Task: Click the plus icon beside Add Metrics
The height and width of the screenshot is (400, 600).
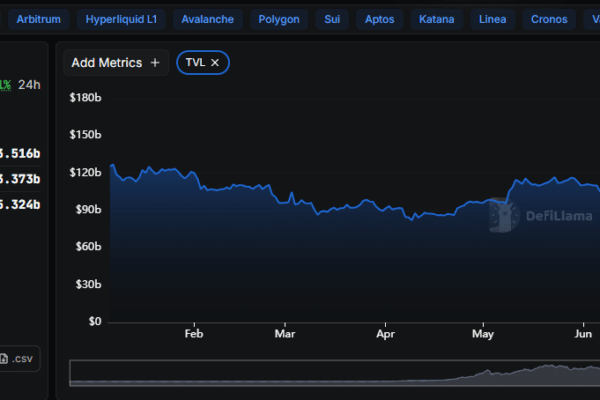Action: click(x=154, y=63)
